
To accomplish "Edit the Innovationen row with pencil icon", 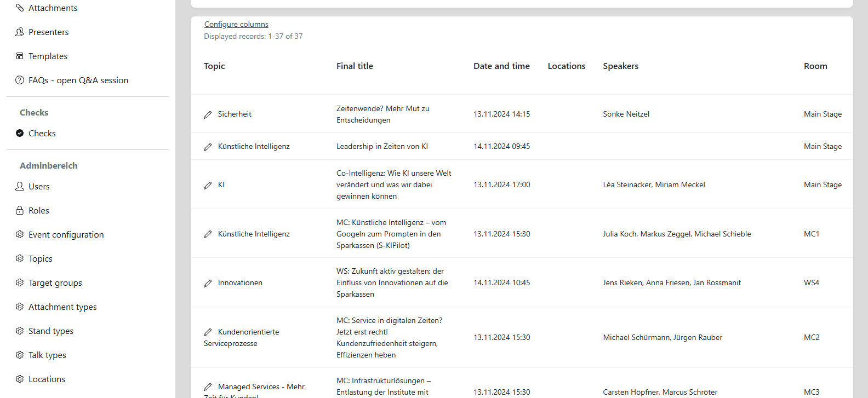I will [x=208, y=284].
